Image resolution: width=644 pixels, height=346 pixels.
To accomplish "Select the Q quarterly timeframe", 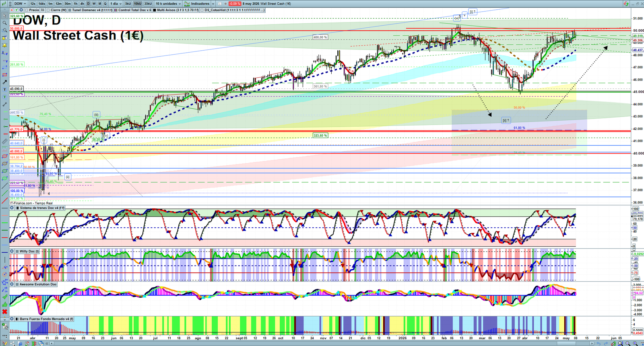I will click(105, 4).
